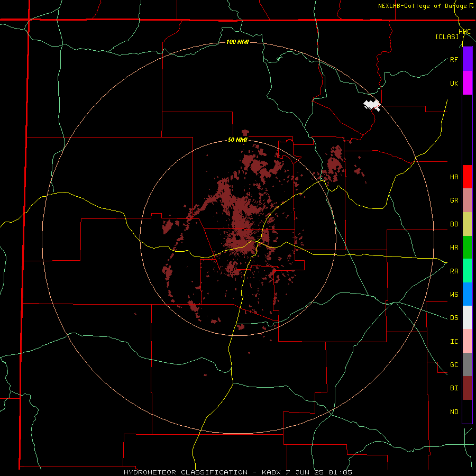Viewport: 476px width, 476px height.
Task: Click the yellow BD legend swatch
Action: 467,224
